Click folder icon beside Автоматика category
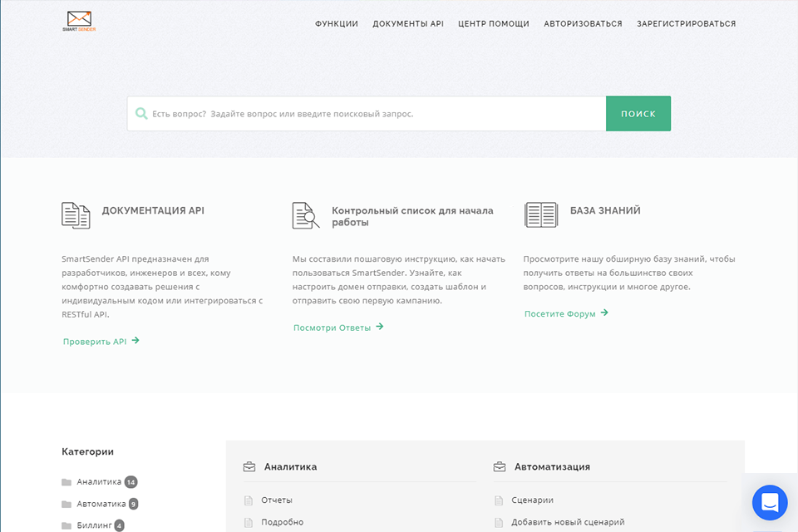 pyautogui.click(x=66, y=504)
